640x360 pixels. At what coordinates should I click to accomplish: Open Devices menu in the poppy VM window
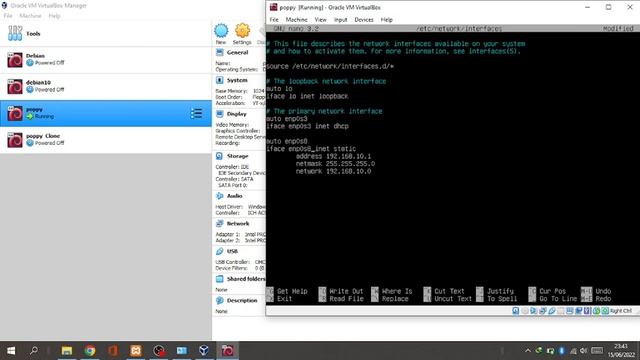click(x=364, y=19)
